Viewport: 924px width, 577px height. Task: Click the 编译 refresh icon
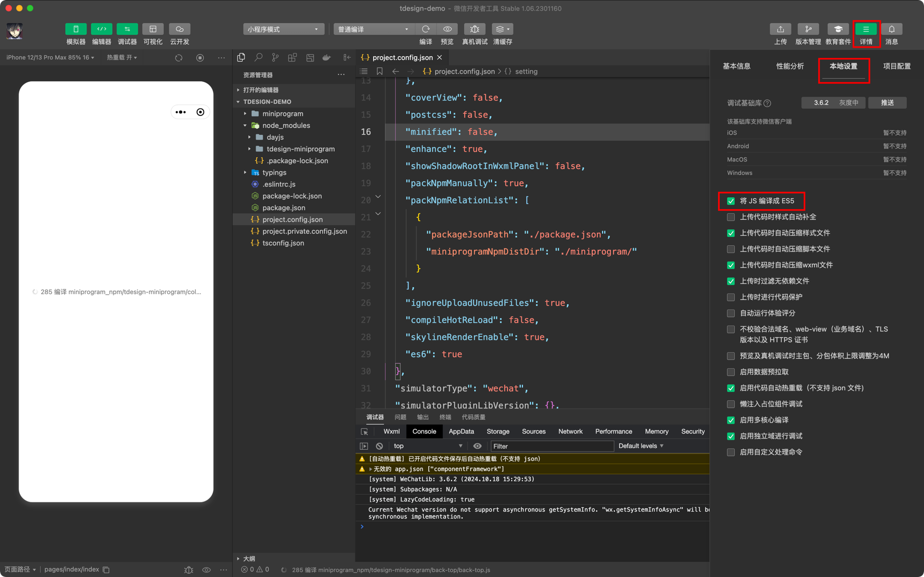click(426, 29)
